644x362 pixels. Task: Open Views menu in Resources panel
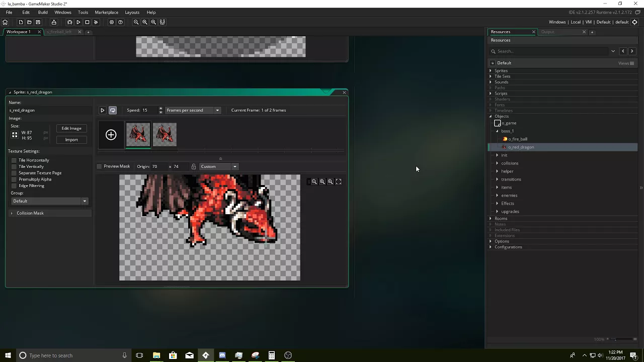626,63
